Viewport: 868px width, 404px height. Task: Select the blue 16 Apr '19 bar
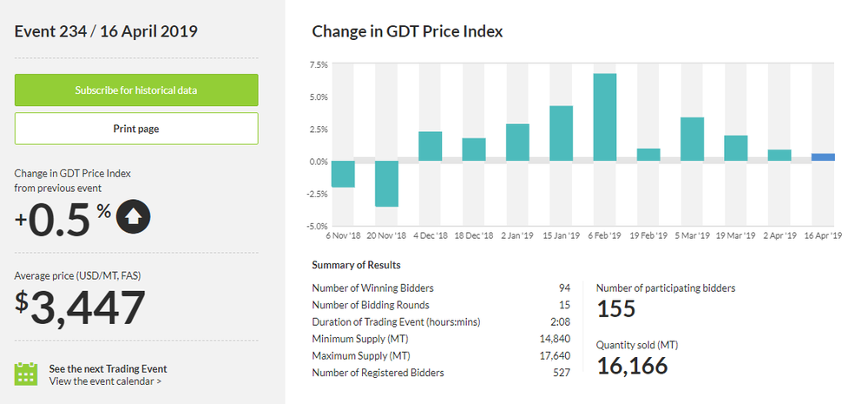(823, 157)
